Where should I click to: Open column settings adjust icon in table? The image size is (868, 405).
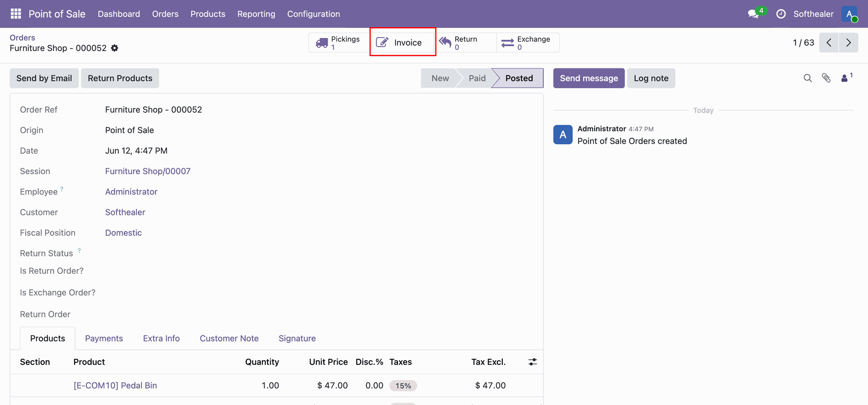click(x=533, y=362)
